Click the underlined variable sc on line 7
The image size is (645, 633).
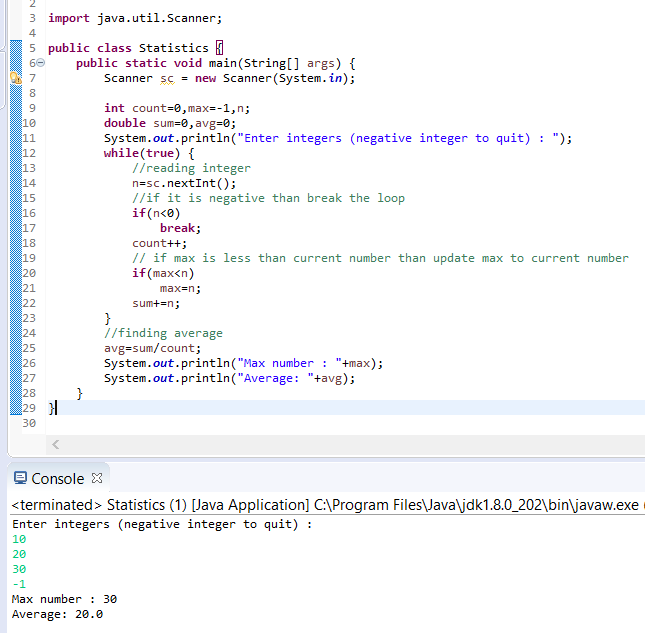[x=167, y=78]
